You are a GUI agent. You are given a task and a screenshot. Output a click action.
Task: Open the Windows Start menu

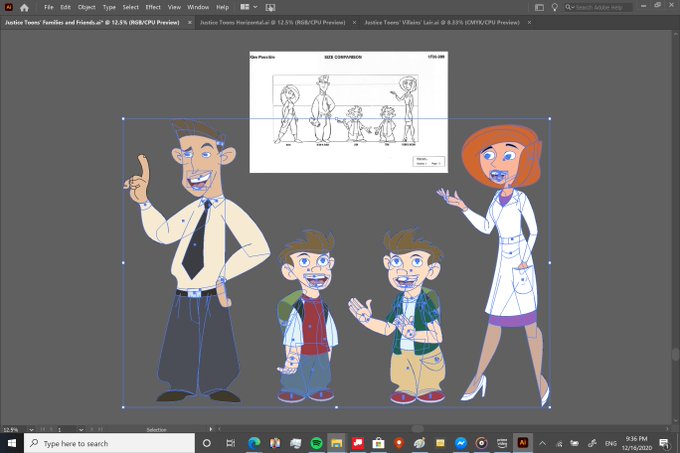pos(12,443)
